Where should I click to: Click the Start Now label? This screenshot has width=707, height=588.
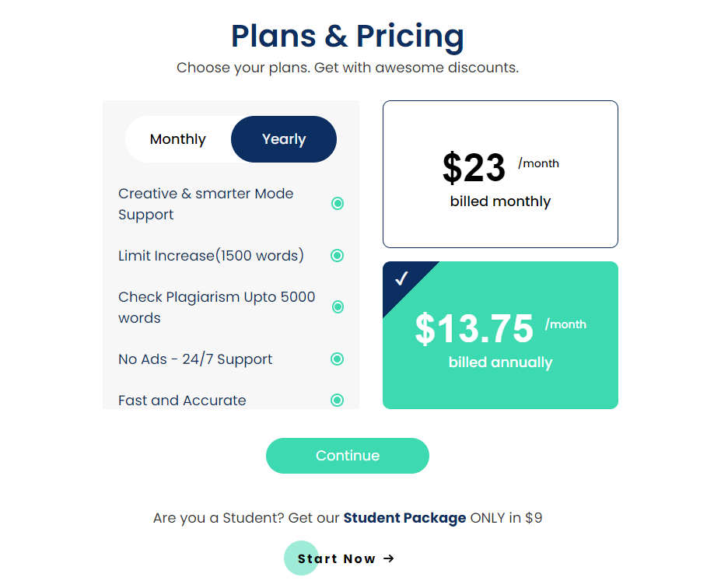pyautogui.click(x=336, y=558)
